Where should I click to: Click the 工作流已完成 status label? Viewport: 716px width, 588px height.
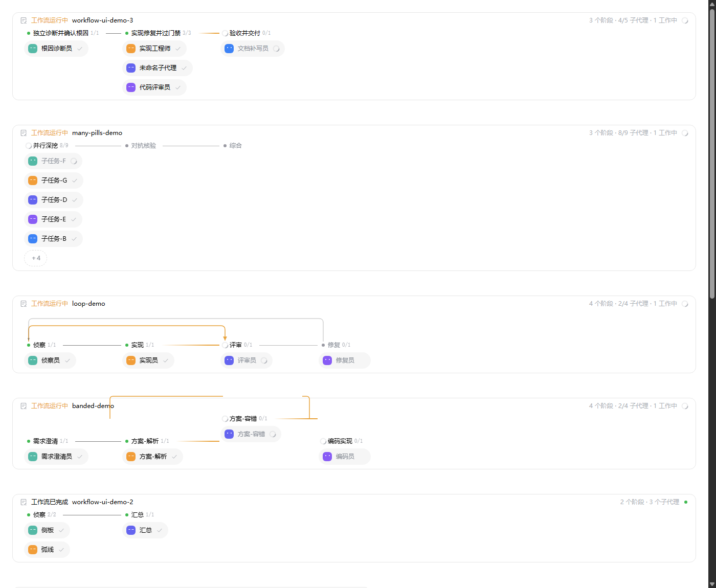pos(50,502)
